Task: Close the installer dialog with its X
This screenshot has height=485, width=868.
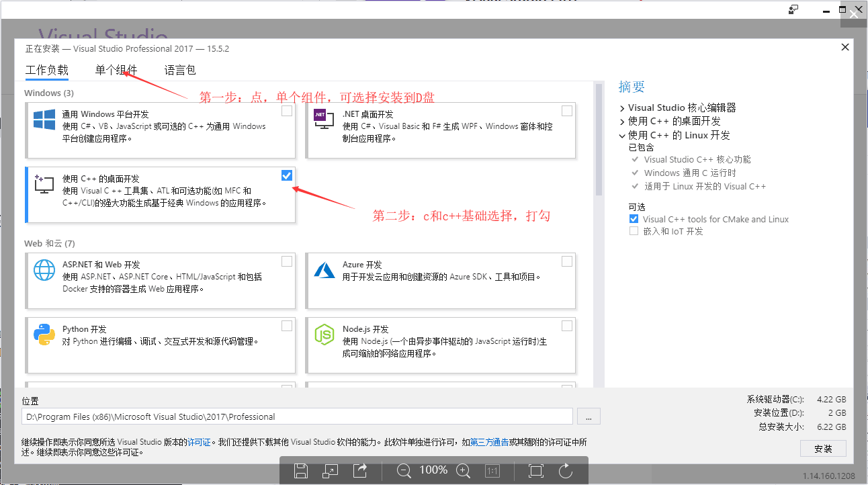Action: 845,47
